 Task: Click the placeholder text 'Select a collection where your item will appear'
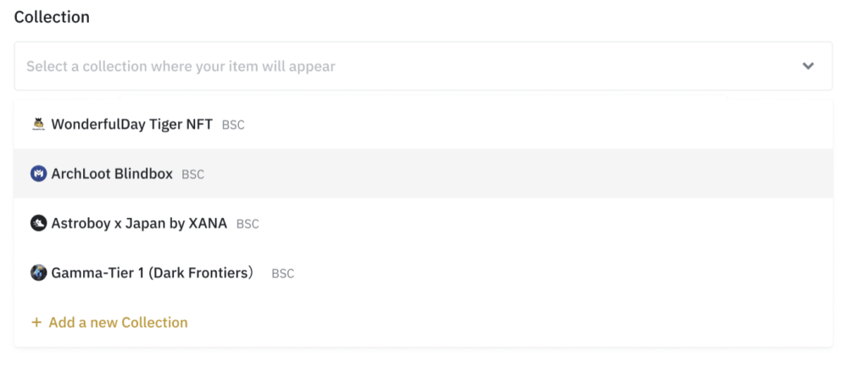pyautogui.click(x=181, y=66)
